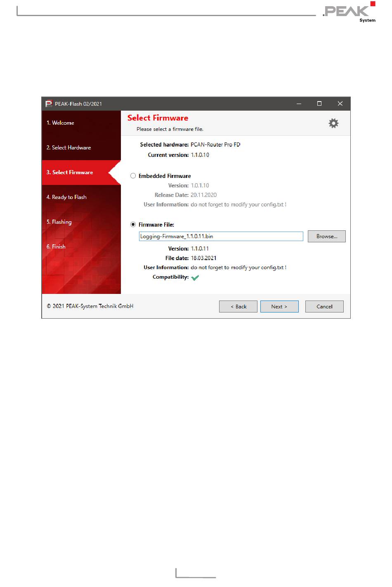Maximize the PEAK-Flash window
Image resolution: width=392 pixels, height=587 pixels.
tap(319, 104)
